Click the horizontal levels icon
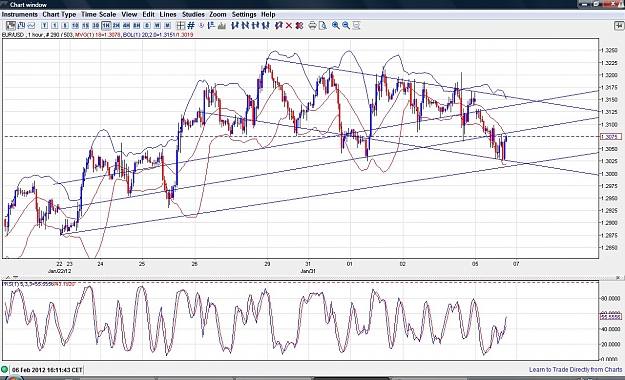Image resolution: width=625 pixels, height=380 pixels. pos(211,26)
